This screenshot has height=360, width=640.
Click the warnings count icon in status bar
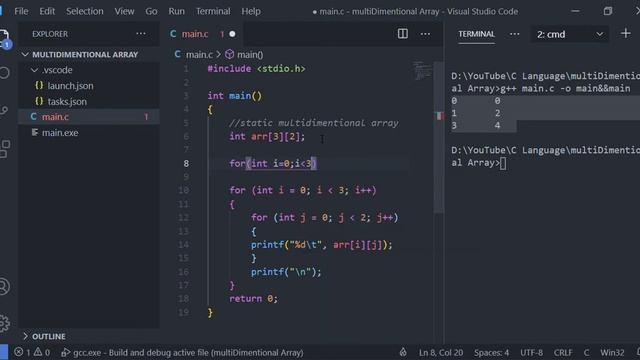click(x=38, y=352)
